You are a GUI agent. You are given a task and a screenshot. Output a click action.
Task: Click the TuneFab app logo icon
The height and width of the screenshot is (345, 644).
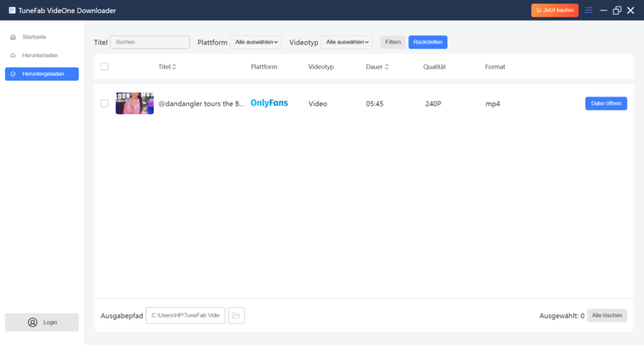point(12,10)
